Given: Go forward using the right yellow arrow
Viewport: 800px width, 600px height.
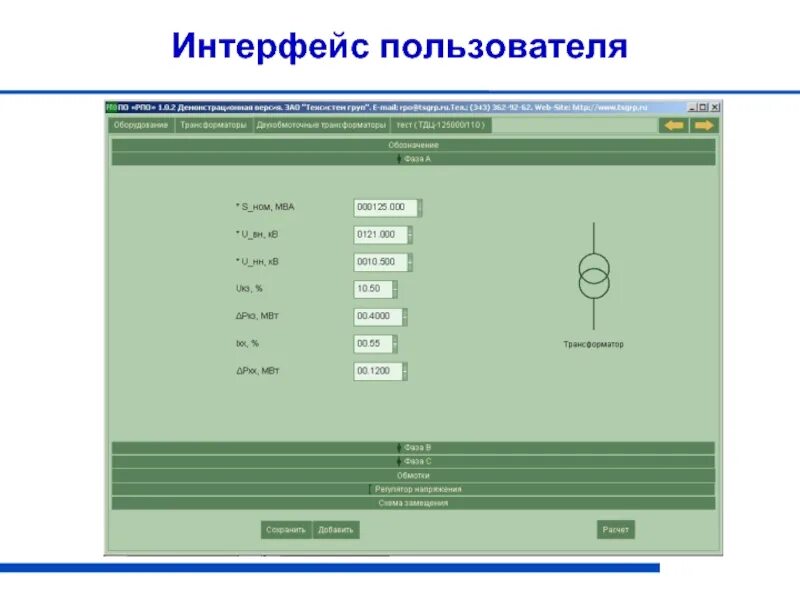Looking at the screenshot, I should [704, 126].
